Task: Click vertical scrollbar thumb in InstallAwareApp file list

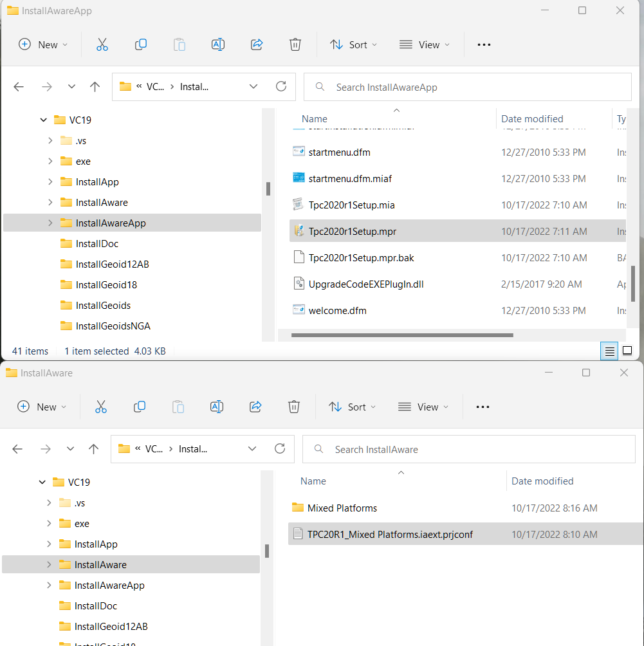Action: click(633, 284)
